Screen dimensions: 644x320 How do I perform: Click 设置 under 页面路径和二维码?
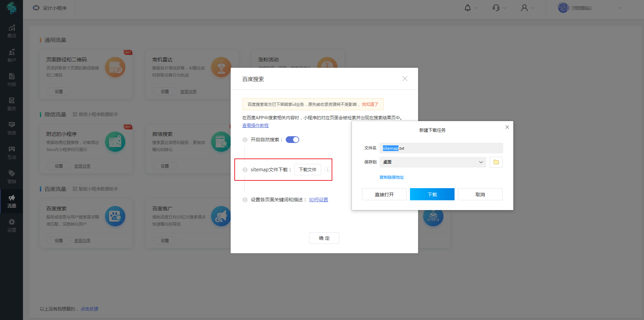click(x=59, y=91)
